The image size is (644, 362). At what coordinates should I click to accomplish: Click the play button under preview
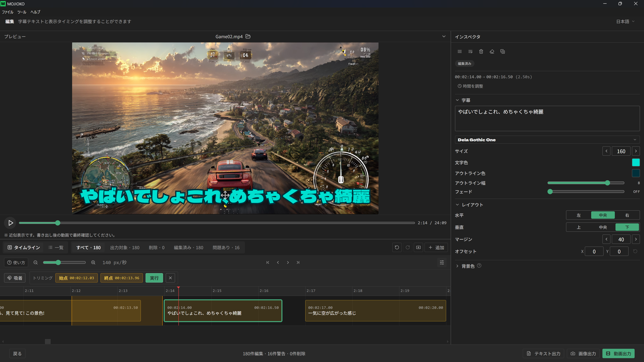pyautogui.click(x=11, y=223)
